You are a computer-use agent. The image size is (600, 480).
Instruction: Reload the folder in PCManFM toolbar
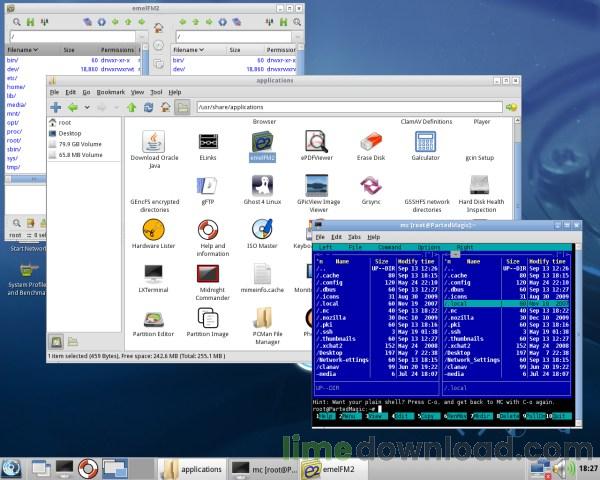tap(148, 107)
